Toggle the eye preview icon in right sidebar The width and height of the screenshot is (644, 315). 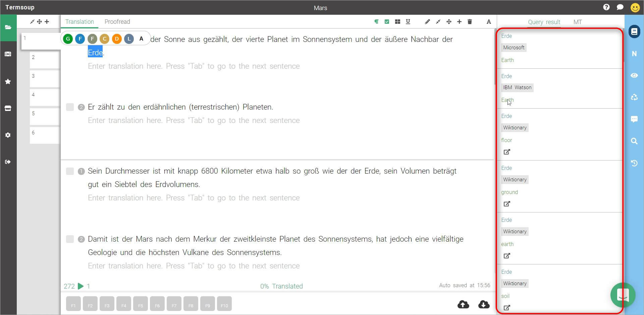[x=634, y=75]
